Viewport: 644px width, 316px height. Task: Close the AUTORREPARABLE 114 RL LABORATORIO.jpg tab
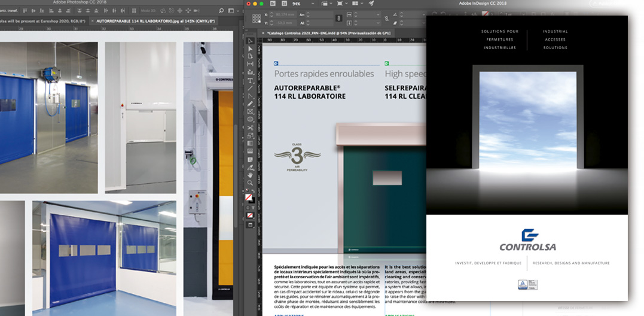[92, 21]
